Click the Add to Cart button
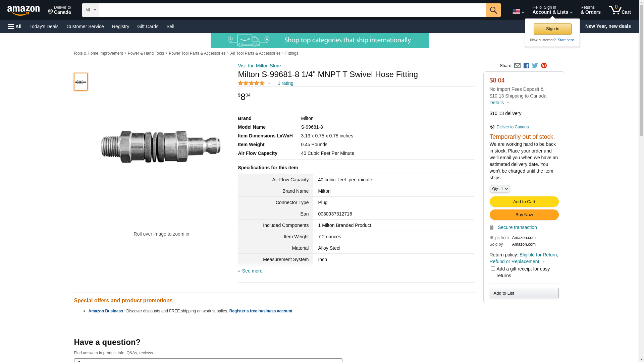This screenshot has height=362, width=644. pos(524,202)
